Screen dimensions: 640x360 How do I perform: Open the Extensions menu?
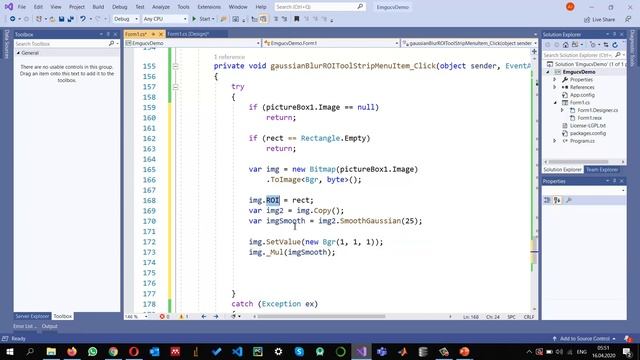(x=209, y=7)
